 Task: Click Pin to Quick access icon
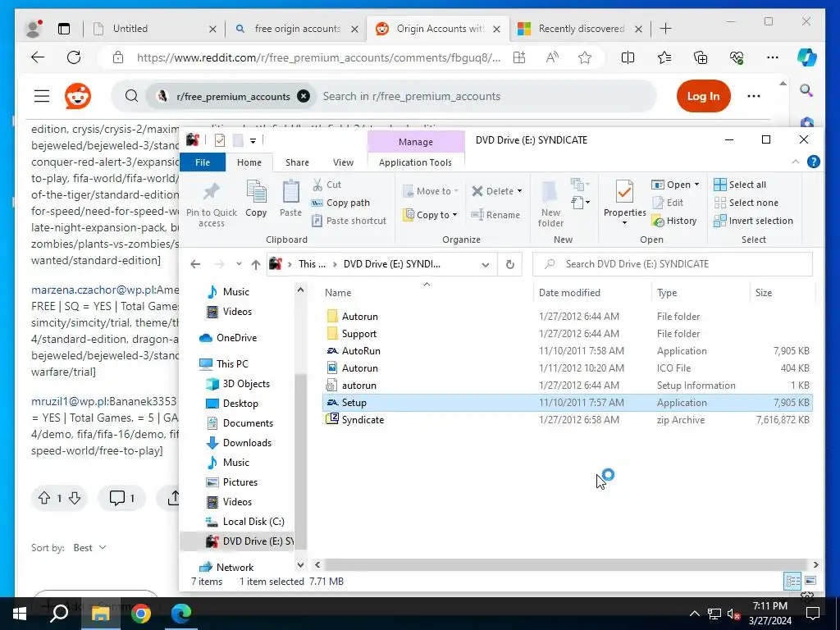point(211,192)
